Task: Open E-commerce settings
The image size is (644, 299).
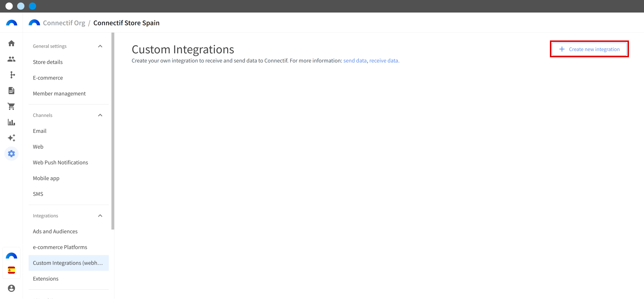Action: click(x=69, y=78)
